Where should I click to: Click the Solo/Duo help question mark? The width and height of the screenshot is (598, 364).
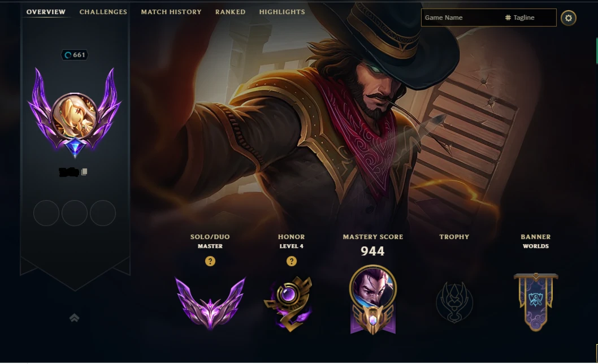tap(210, 261)
